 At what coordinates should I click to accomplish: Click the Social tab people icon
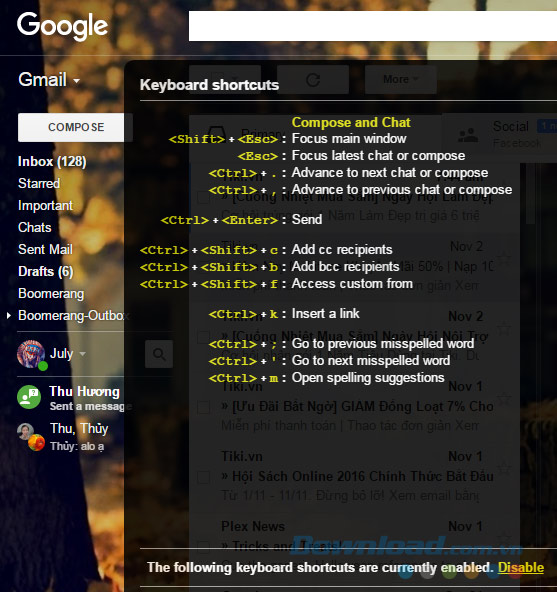468,135
